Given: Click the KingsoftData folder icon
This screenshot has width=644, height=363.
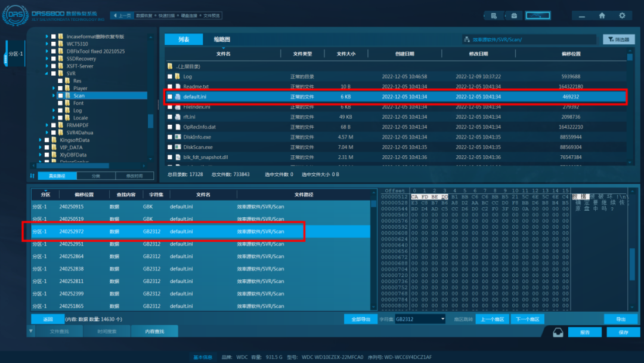Looking at the screenshot, I should 54,140.
